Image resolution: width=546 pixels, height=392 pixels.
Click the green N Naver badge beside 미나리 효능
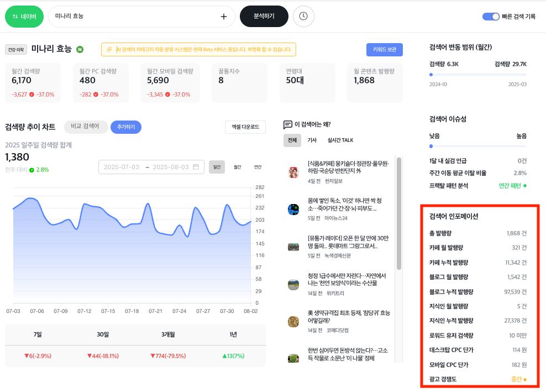(x=80, y=49)
